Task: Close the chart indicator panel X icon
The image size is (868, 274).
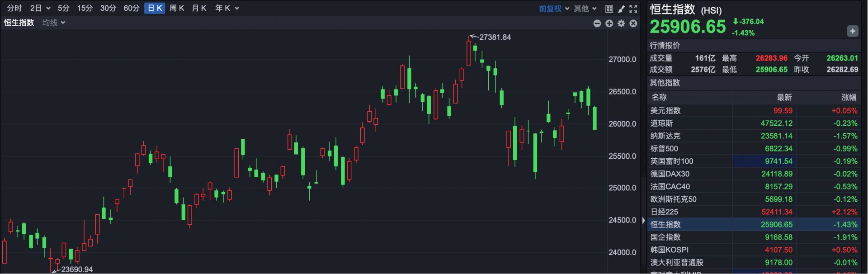Action: tap(633, 23)
